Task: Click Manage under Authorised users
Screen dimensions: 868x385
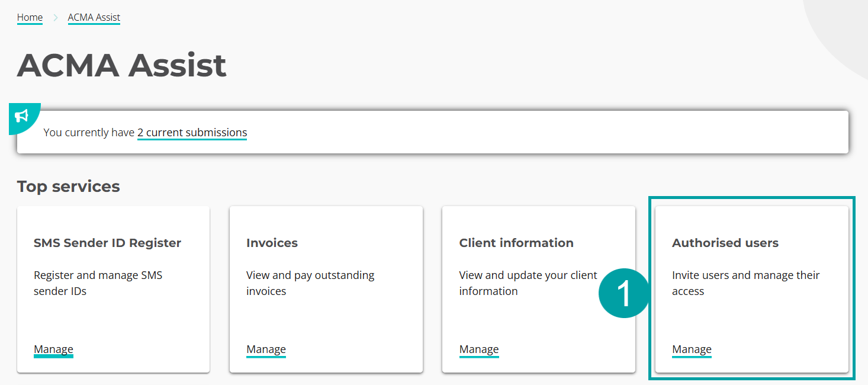Action: tap(691, 349)
